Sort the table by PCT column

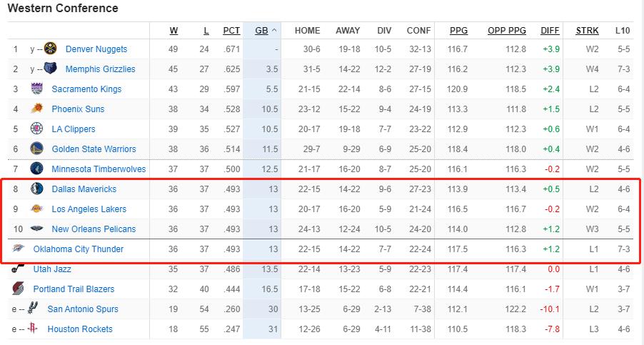(x=231, y=31)
